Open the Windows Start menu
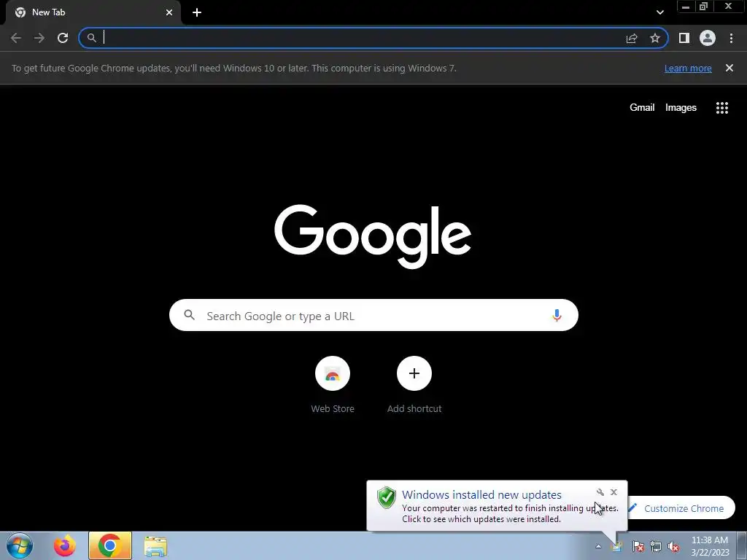747x560 pixels. point(20,545)
